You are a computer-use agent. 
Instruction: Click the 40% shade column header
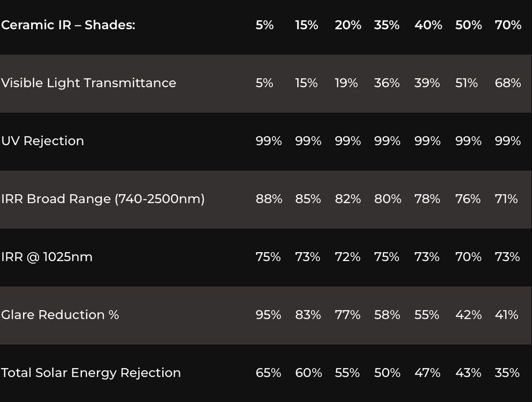428,25
